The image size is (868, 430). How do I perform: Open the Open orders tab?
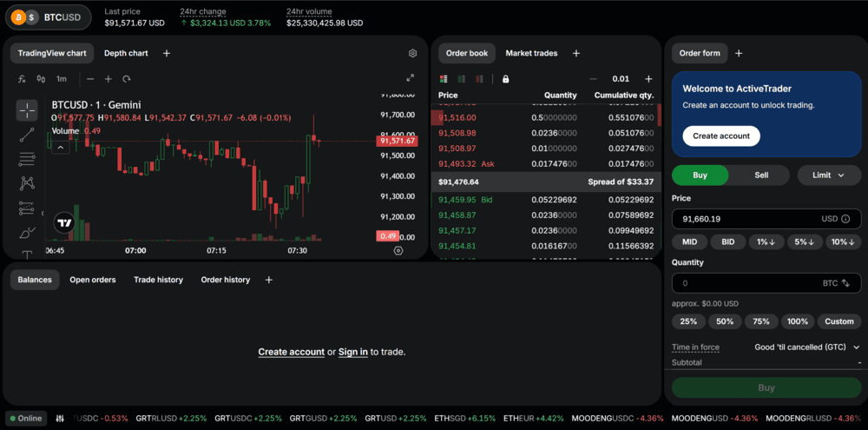coord(93,280)
